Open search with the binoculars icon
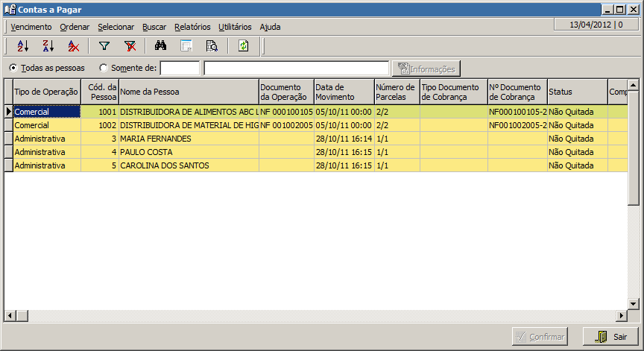 160,46
